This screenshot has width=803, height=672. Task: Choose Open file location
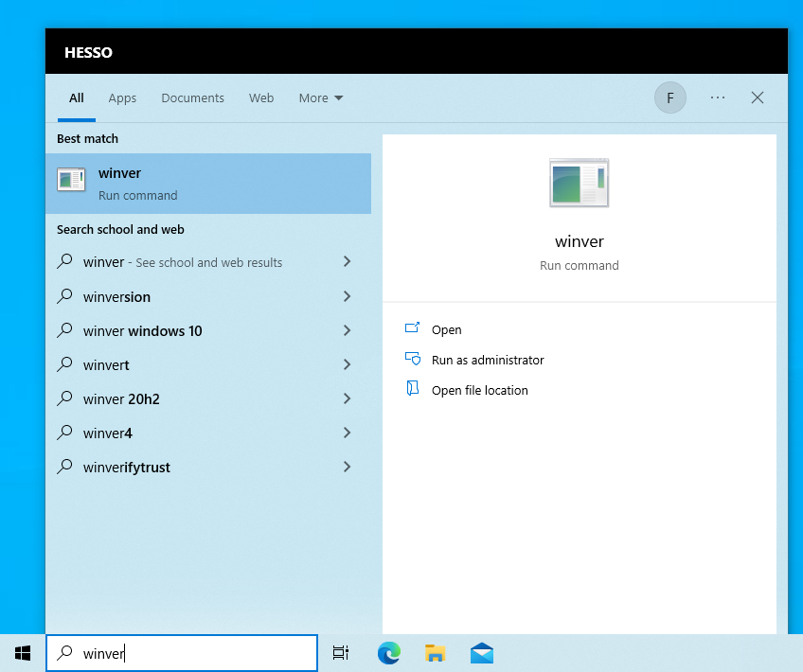479,390
